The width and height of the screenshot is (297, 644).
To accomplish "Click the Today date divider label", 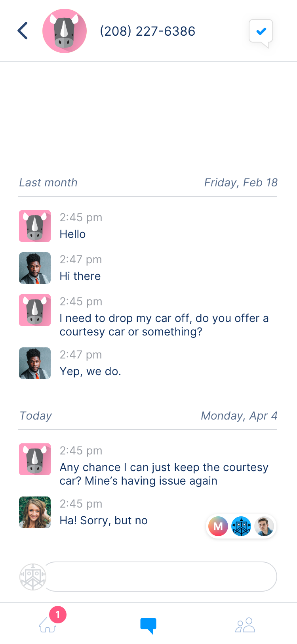I will click(36, 416).
